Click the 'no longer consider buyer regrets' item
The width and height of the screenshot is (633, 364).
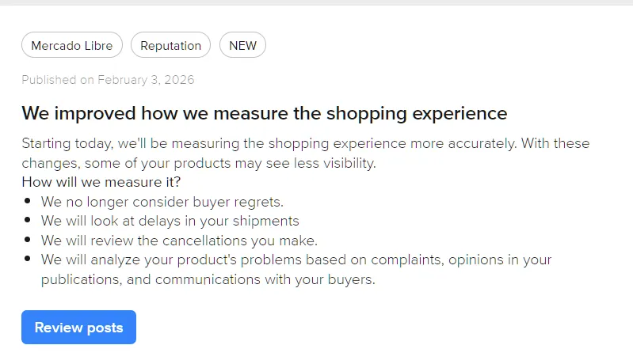162,202
